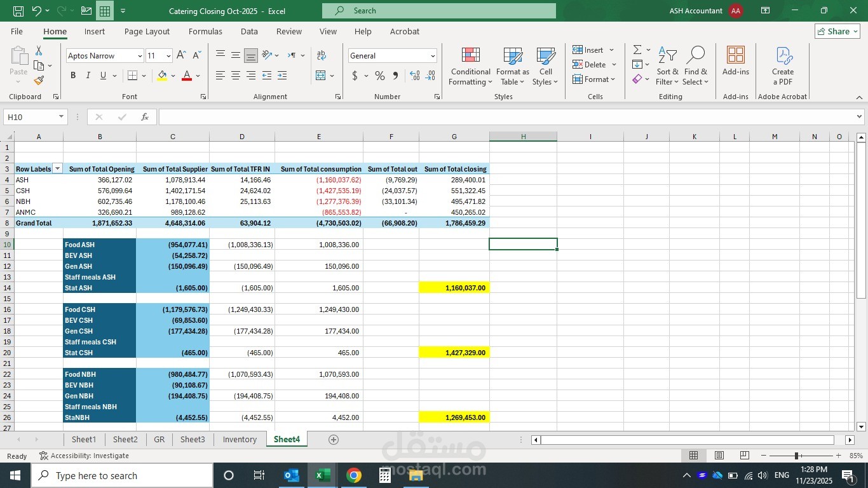Toggle Italic formatting
Image resolution: width=868 pixels, height=488 pixels.
[x=88, y=76]
